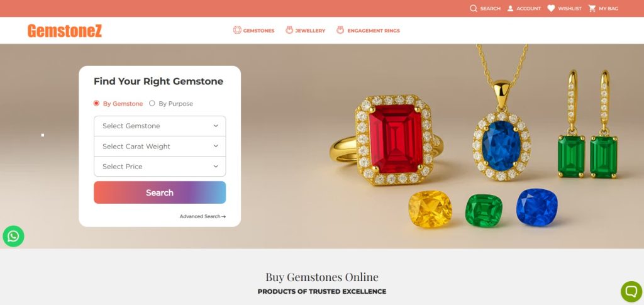Click the Jewellery ring icon in navigation
Viewport: 644px width, 305px height.
click(x=289, y=30)
